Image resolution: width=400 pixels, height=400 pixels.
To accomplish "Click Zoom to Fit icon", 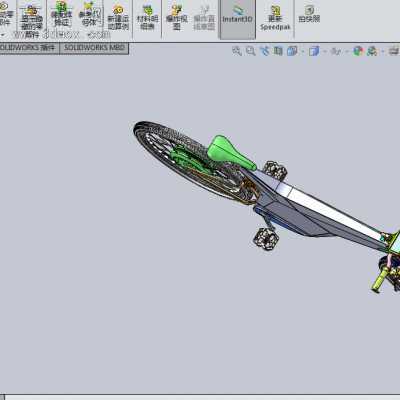I will pos(237,51).
